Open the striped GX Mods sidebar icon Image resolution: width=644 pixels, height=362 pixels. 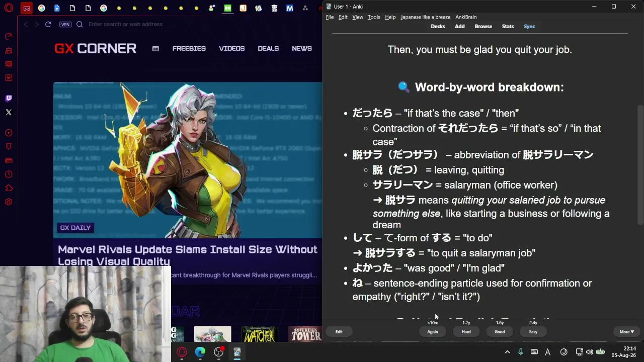(x=9, y=64)
